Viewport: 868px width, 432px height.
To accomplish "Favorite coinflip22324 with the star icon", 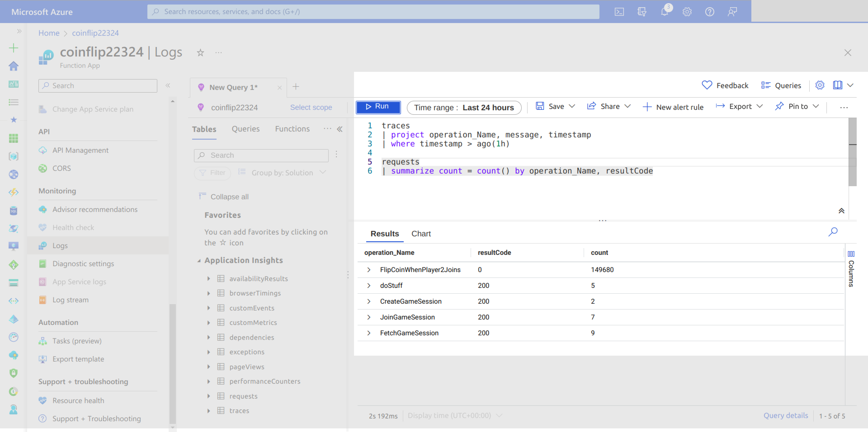I will coord(200,53).
